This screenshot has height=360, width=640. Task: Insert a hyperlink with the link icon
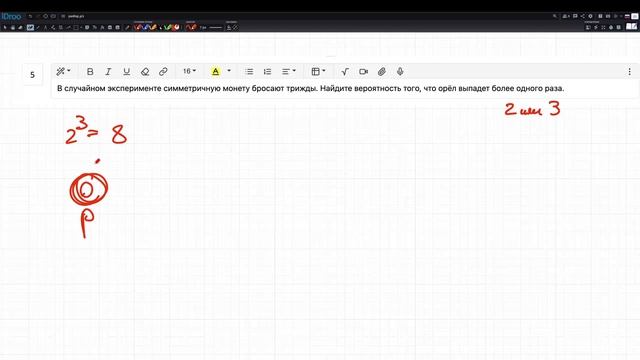click(163, 71)
